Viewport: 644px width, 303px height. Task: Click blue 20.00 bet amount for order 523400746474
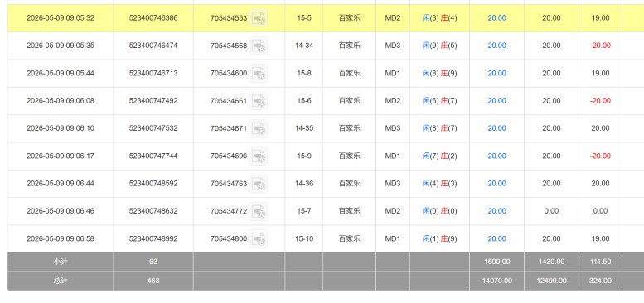click(x=496, y=46)
